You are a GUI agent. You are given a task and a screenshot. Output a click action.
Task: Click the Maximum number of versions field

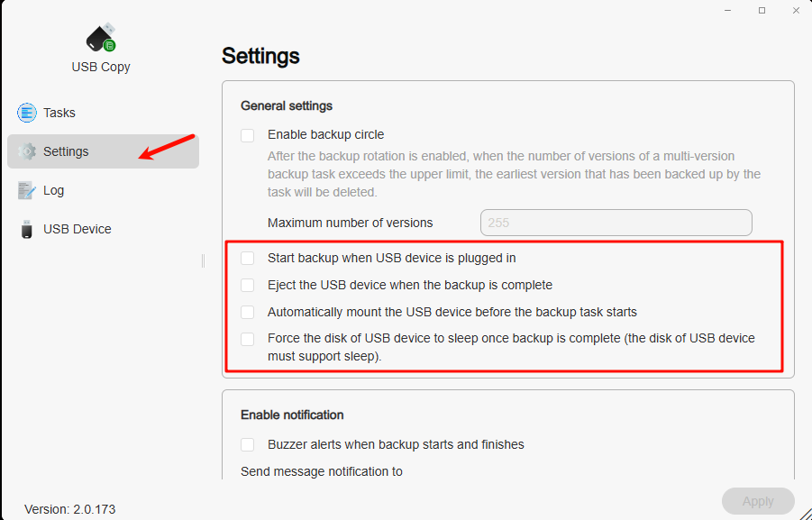click(x=616, y=223)
